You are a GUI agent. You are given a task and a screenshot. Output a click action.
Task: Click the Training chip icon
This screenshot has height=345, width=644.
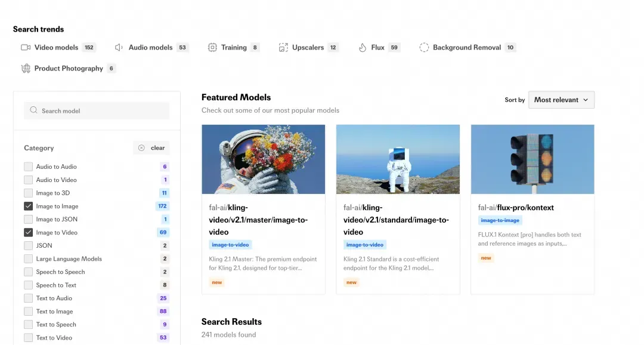212,47
